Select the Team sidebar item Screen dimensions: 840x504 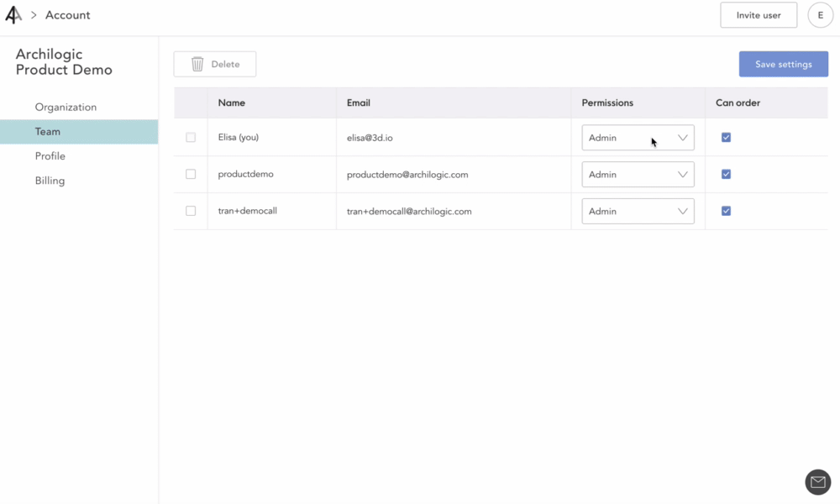79,132
